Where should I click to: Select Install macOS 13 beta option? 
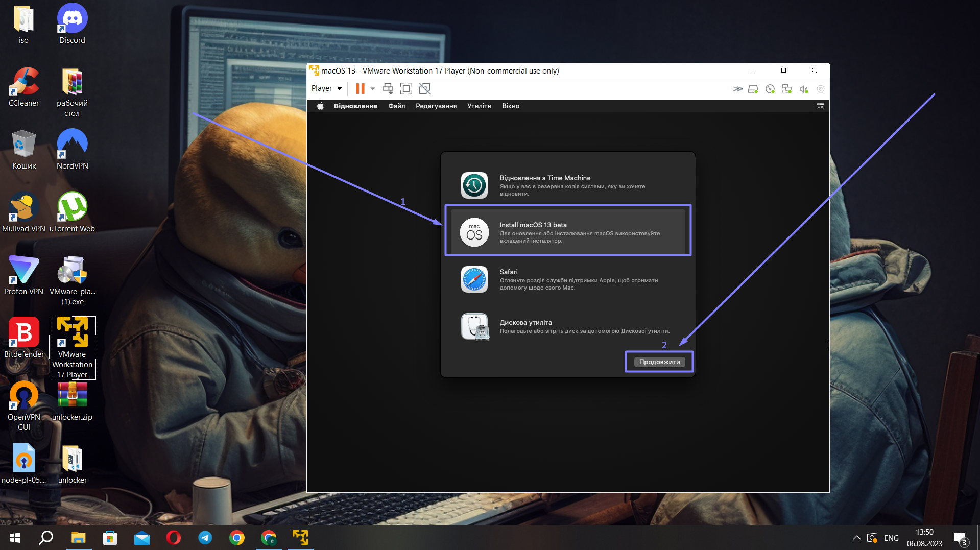(x=568, y=232)
